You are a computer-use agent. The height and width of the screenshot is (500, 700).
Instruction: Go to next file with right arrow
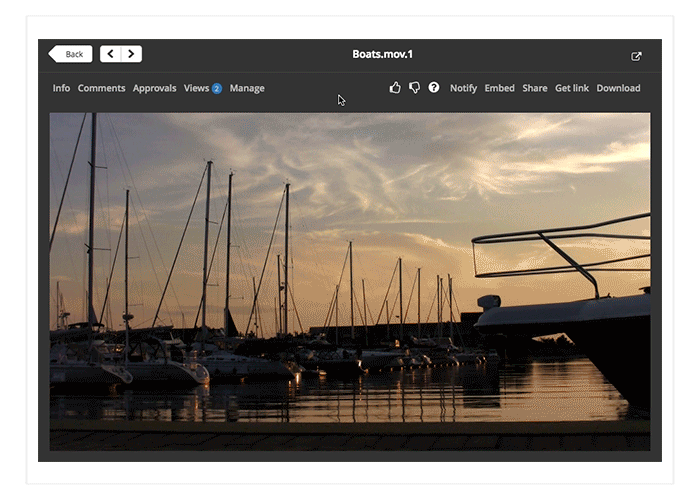pyautogui.click(x=131, y=54)
